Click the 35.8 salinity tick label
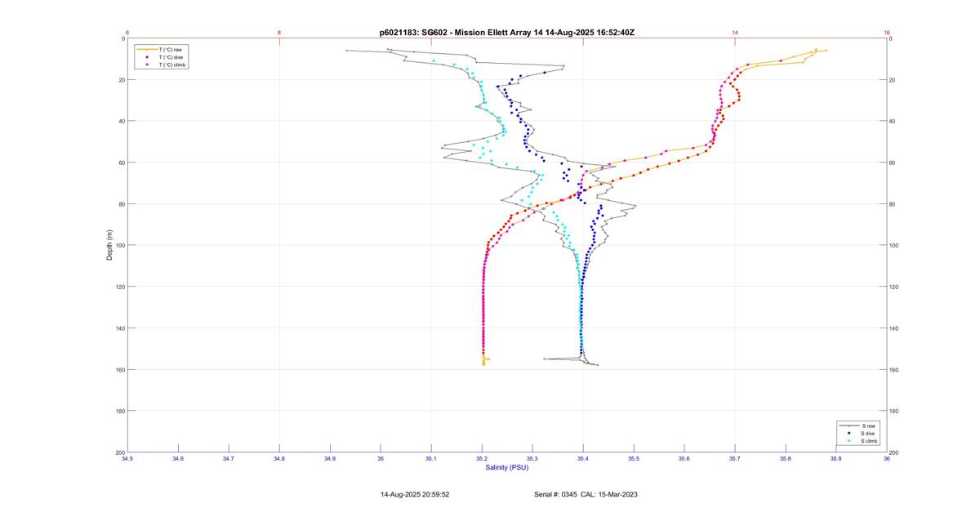The width and height of the screenshot is (980, 508). point(786,459)
